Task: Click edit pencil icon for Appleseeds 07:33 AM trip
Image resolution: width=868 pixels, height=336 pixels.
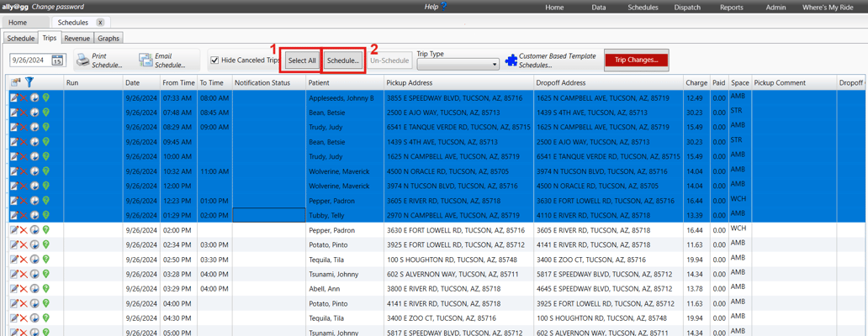Action: (x=14, y=98)
